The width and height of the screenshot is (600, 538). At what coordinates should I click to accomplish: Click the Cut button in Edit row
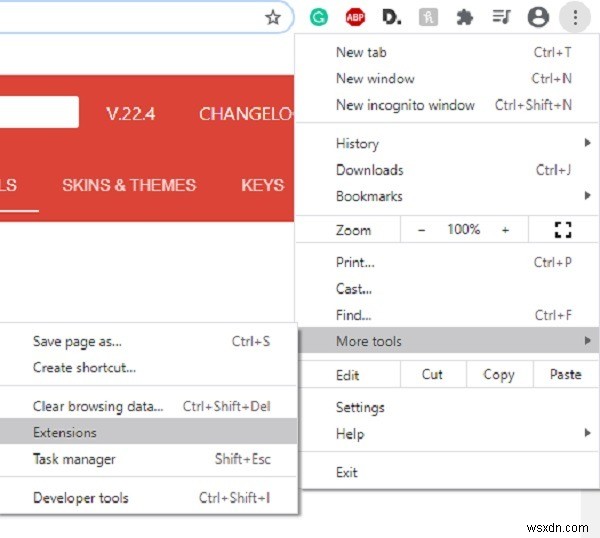coord(433,374)
